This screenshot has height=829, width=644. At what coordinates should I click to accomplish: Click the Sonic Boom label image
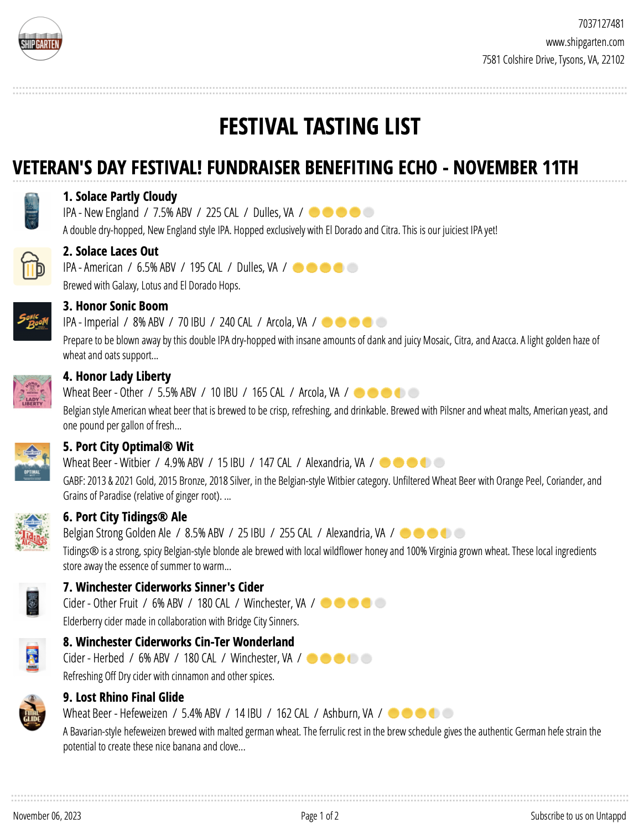(x=32, y=322)
